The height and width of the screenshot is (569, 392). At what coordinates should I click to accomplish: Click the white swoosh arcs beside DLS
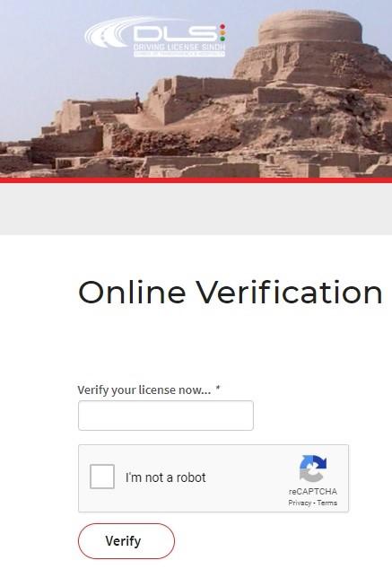coord(109,32)
